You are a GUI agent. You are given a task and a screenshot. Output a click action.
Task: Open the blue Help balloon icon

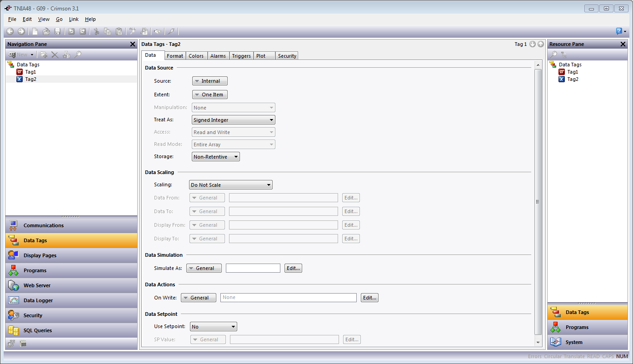pos(619,31)
